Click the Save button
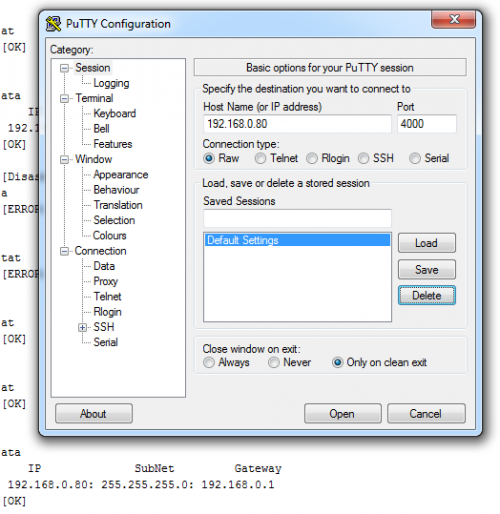The image size is (500, 514). 426,269
